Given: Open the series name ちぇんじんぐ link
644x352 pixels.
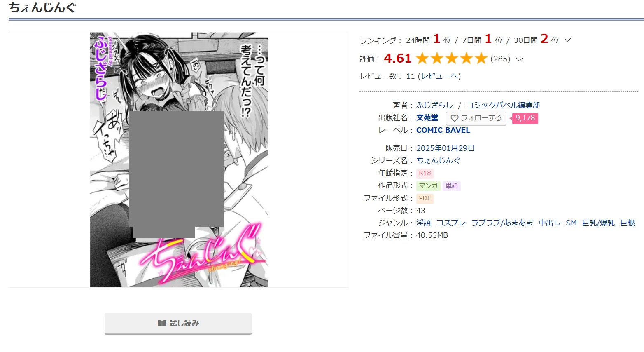Looking at the screenshot, I should (x=438, y=160).
